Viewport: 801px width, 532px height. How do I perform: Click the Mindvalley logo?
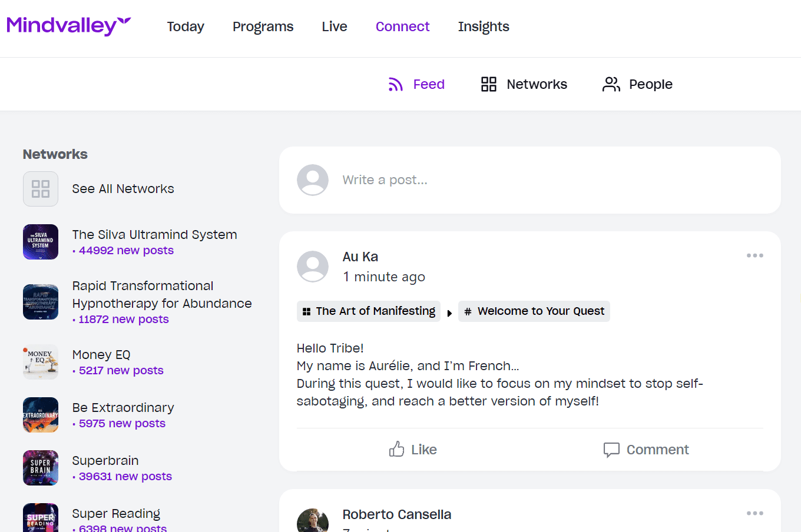point(68,26)
